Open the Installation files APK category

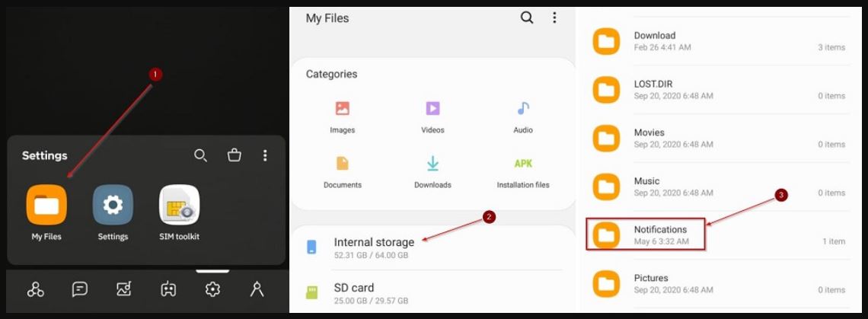pyautogui.click(x=523, y=164)
